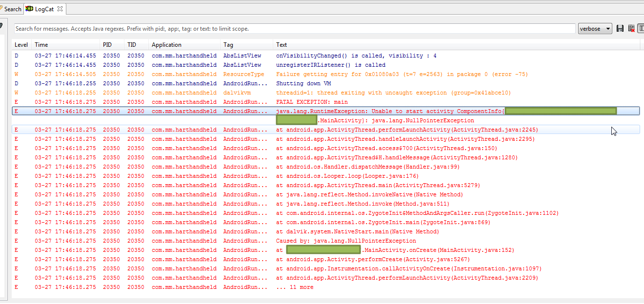Select the 'ActivityThread.performLaunchActivity(ActivityThread.java:2245)' line
This screenshot has height=304, width=644.
[326, 130]
